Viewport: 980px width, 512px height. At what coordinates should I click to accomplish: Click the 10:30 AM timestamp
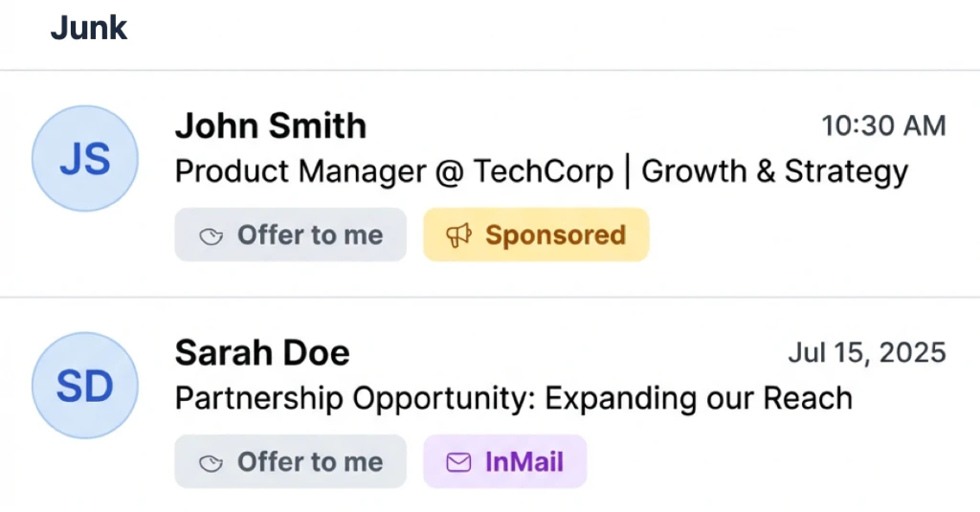point(883,125)
